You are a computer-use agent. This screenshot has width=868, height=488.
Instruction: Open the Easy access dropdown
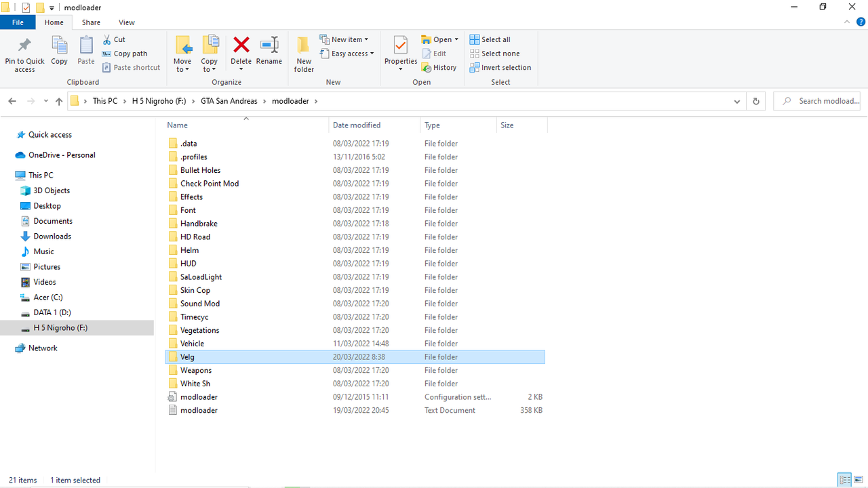(347, 54)
